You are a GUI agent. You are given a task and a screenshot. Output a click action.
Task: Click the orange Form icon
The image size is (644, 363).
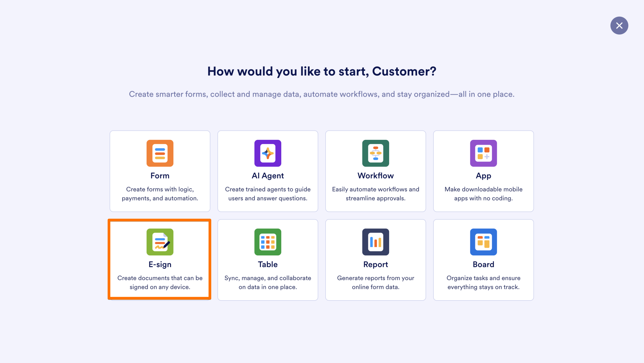click(x=160, y=153)
